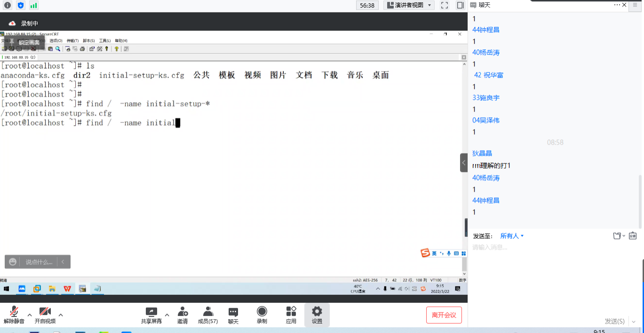
Task: Open the Invite (邀请) icon
Action: pos(182,315)
